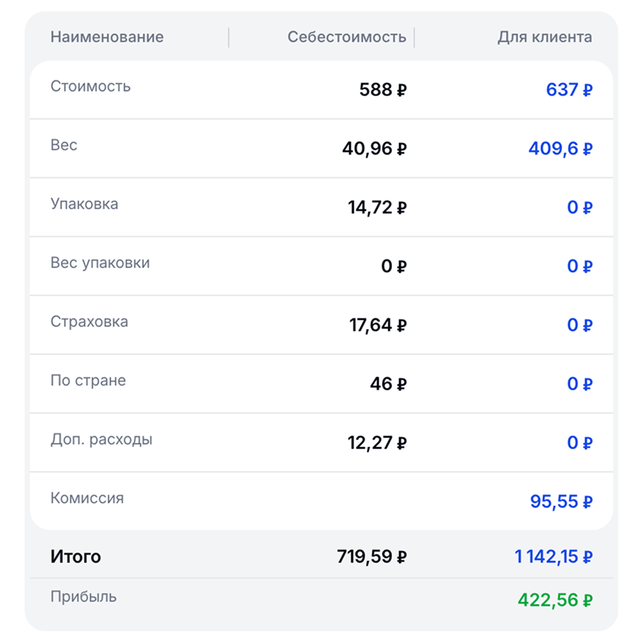Click client price 637 ₽

pos(569,90)
